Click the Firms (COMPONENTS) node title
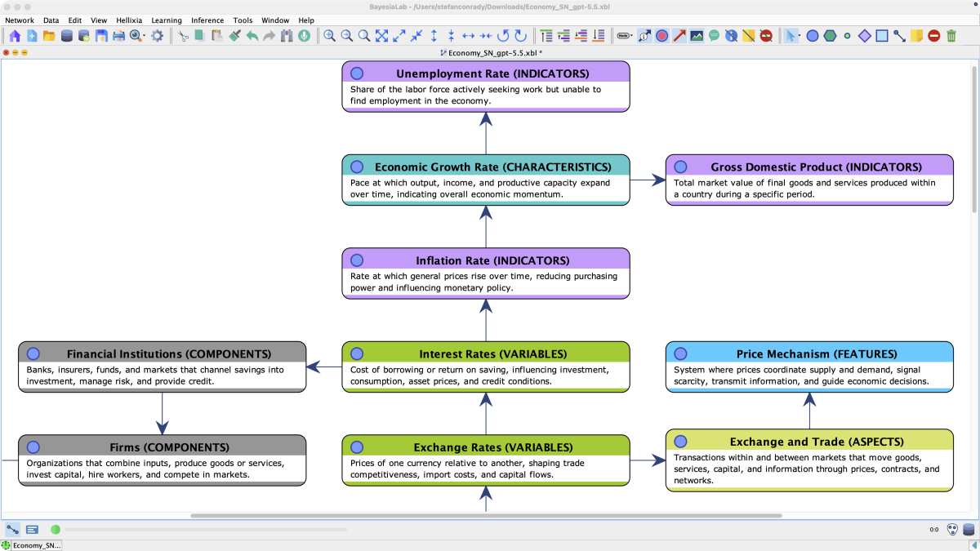 170,447
